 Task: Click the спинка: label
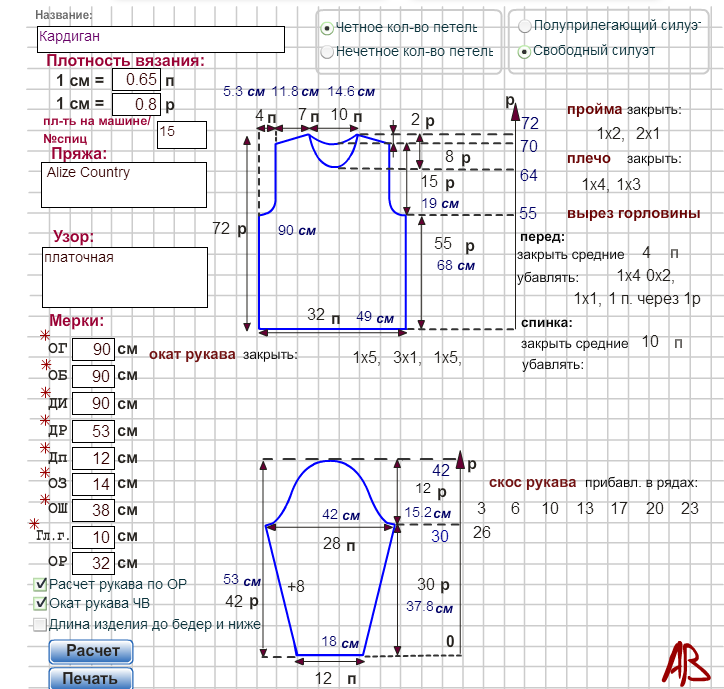[x=547, y=323]
